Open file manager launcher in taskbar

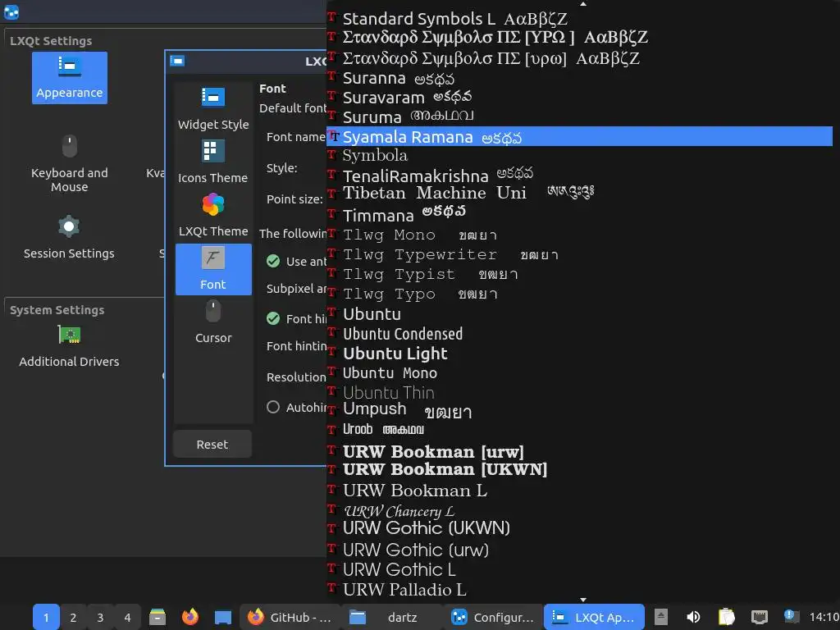tap(157, 617)
